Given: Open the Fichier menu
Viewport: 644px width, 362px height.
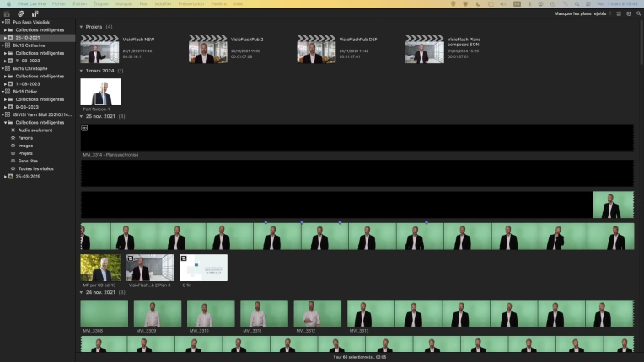Looking at the screenshot, I should pos(58,3).
